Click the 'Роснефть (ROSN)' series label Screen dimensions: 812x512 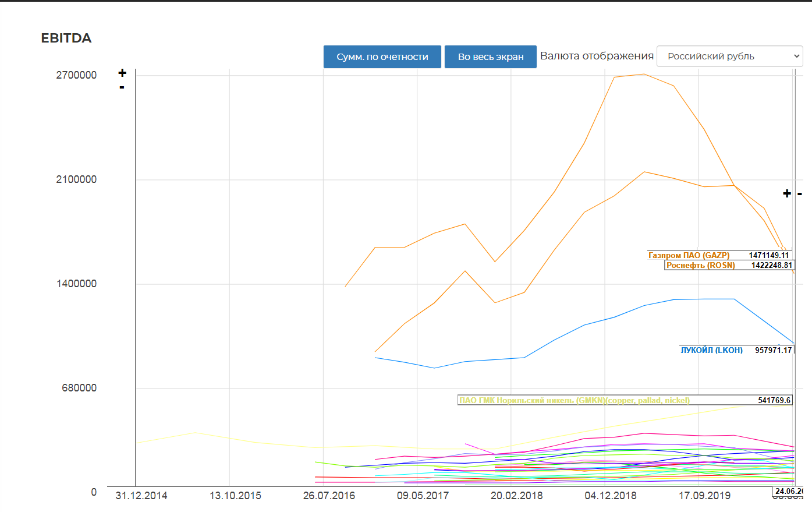click(x=701, y=265)
